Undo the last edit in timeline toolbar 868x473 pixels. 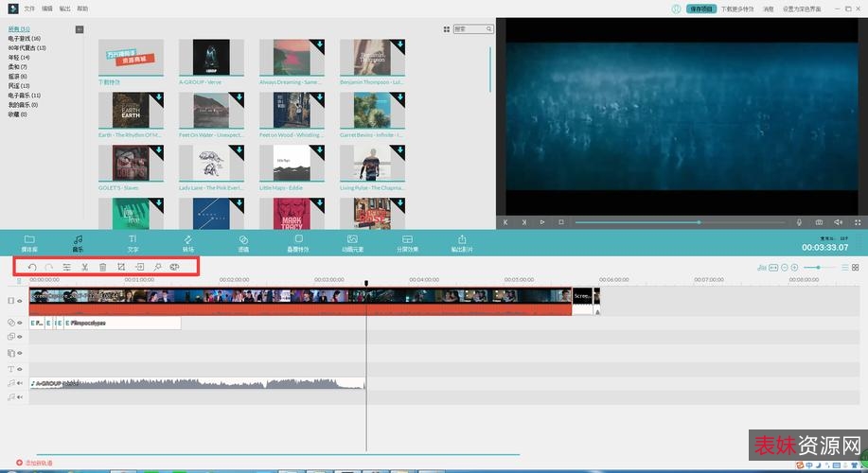point(32,267)
